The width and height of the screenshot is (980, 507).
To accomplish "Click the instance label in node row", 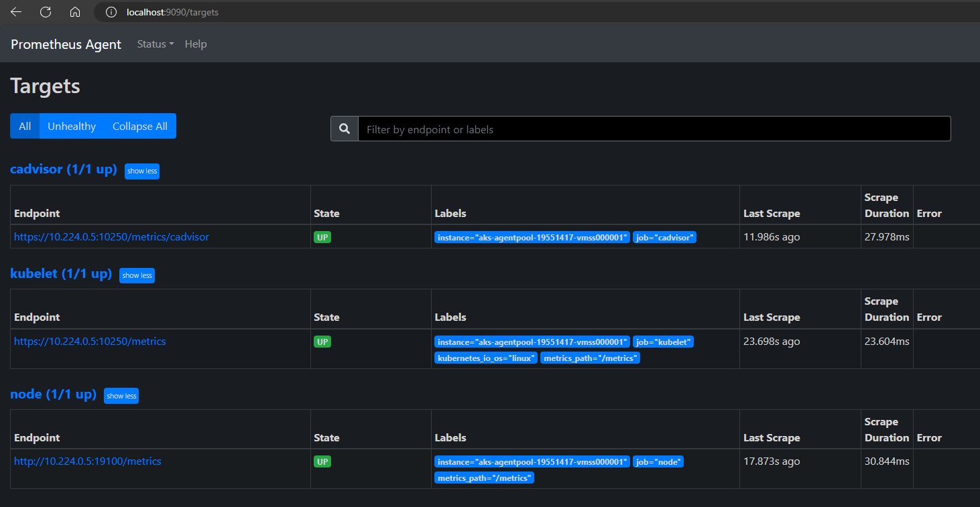I will coord(532,461).
